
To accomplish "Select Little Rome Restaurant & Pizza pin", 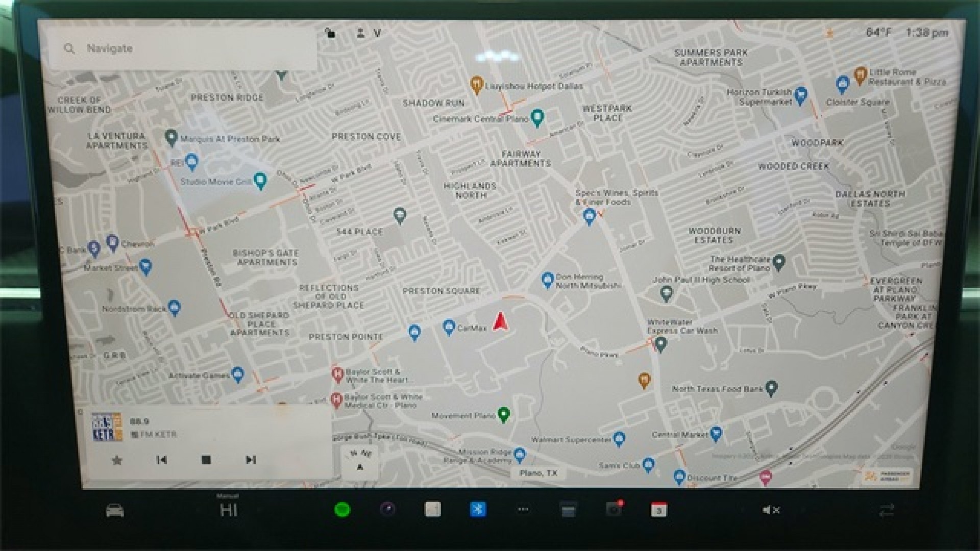I will coord(861,76).
